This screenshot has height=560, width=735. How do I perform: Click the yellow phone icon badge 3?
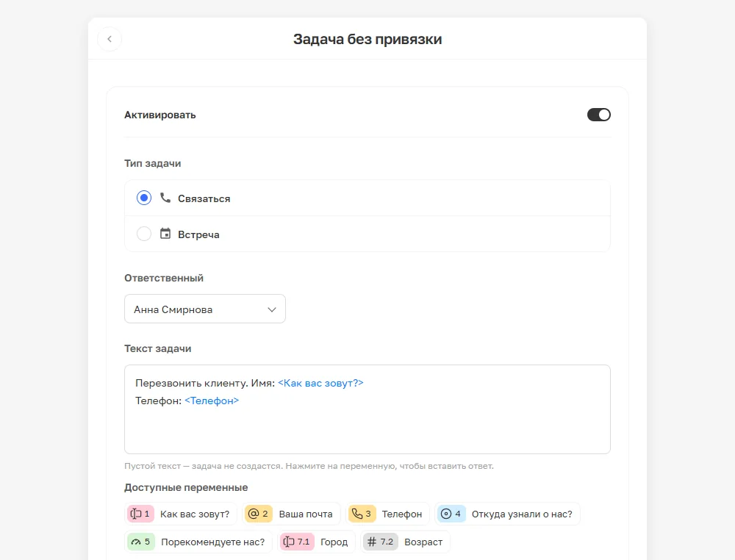[362, 514]
